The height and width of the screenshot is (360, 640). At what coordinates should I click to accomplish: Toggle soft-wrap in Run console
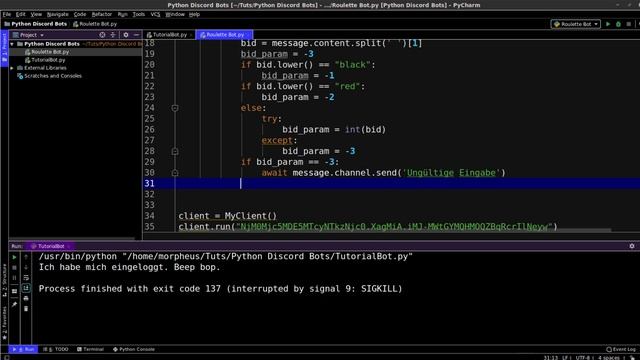(x=26, y=278)
